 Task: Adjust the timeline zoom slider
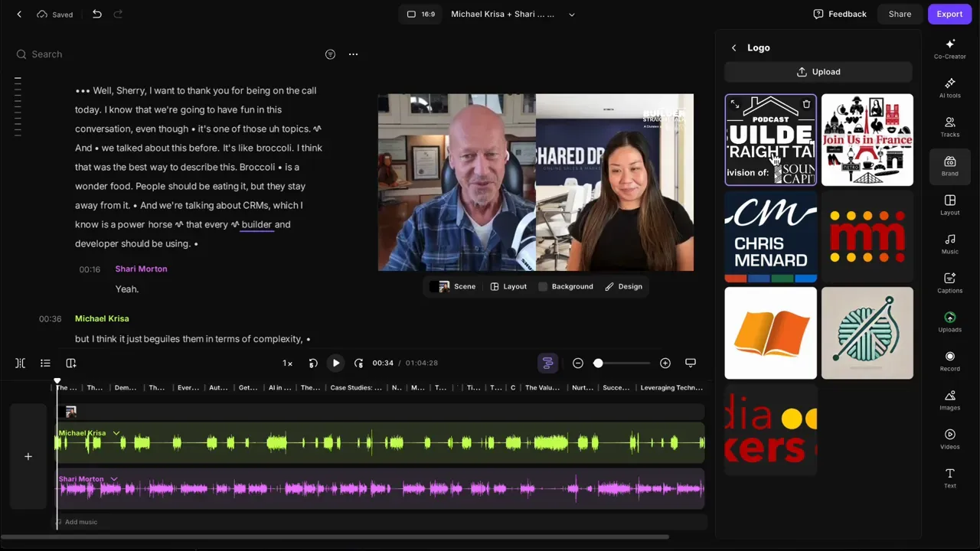(598, 363)
